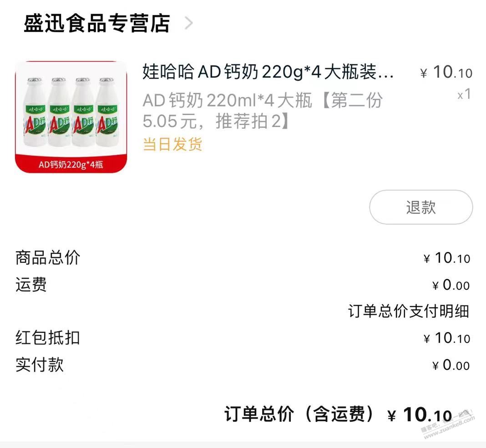Click the chevron arrow beside the store name
The image size is (486, 448).
coord(188,23)
